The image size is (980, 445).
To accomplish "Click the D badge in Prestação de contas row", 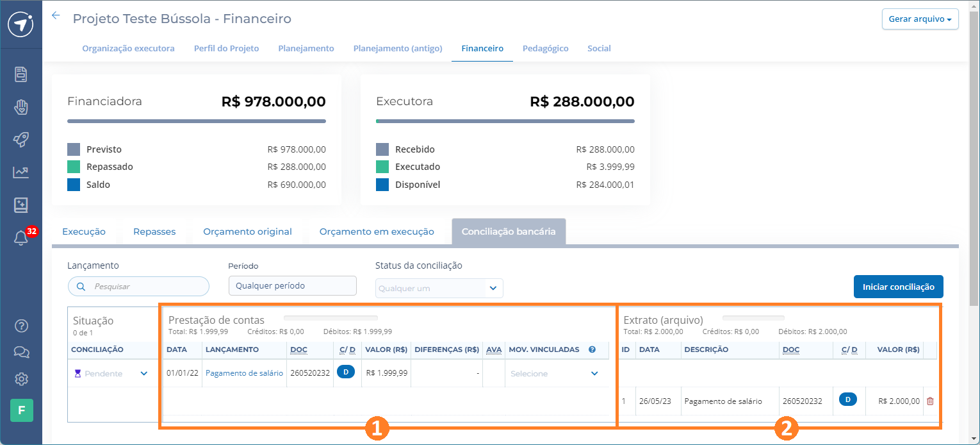I will [x=345, y=373].
